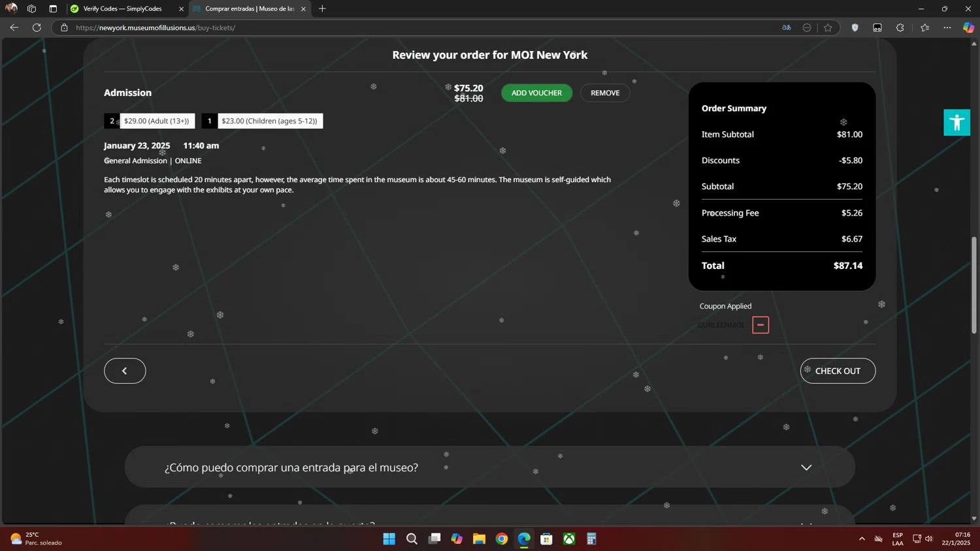Open Calculator from taskbar

pyautogui.click(x=592, y=539)
